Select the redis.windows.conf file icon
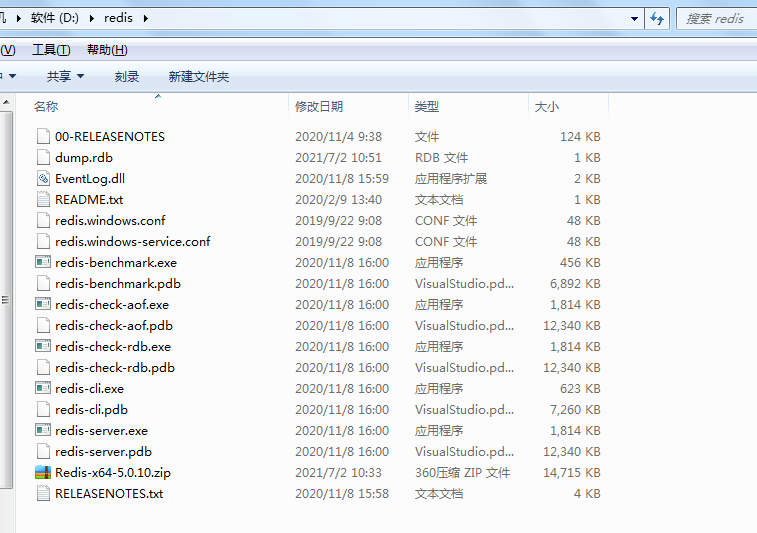Screen dimensions: 757x533 (43, 221)
